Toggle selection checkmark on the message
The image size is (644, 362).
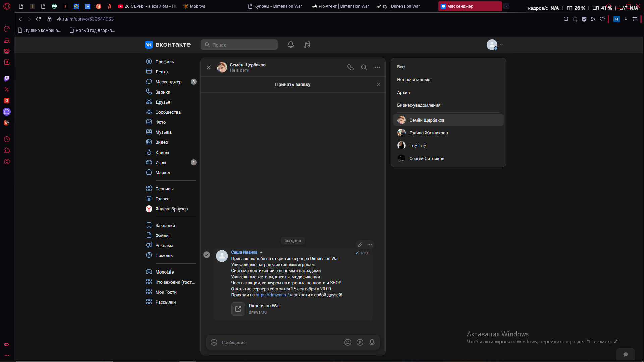click(207, 255)
